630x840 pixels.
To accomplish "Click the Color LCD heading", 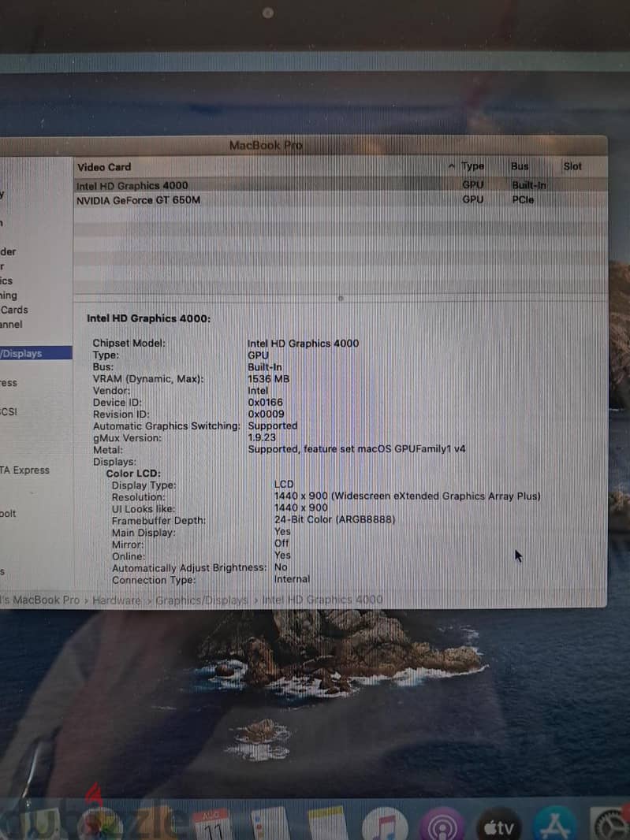I will point(133,474).
